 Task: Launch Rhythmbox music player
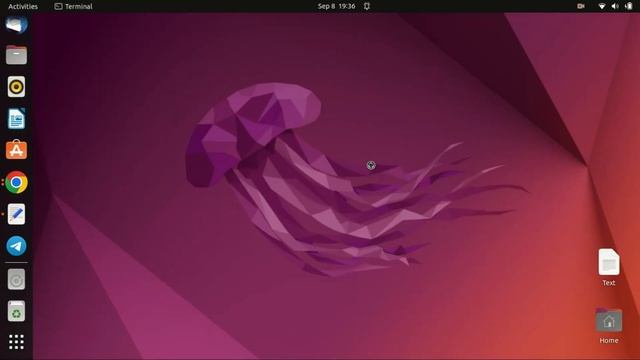(16, 87)
